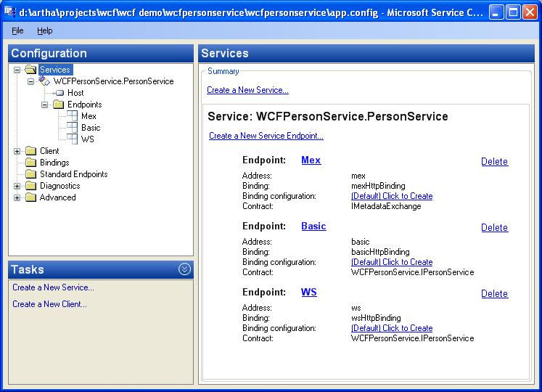542x392 pixels.
Task: Click the Host node icon
Action: tap(59, 93)
